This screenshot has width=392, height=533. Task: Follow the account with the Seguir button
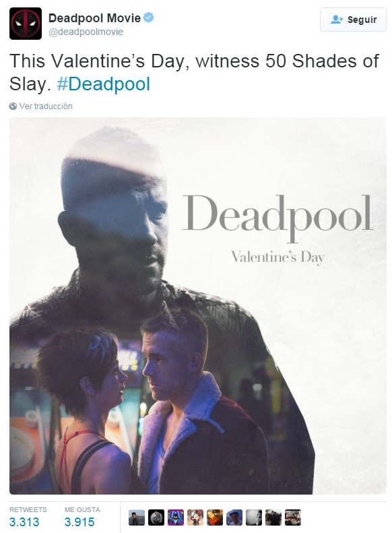coord(353,20)
